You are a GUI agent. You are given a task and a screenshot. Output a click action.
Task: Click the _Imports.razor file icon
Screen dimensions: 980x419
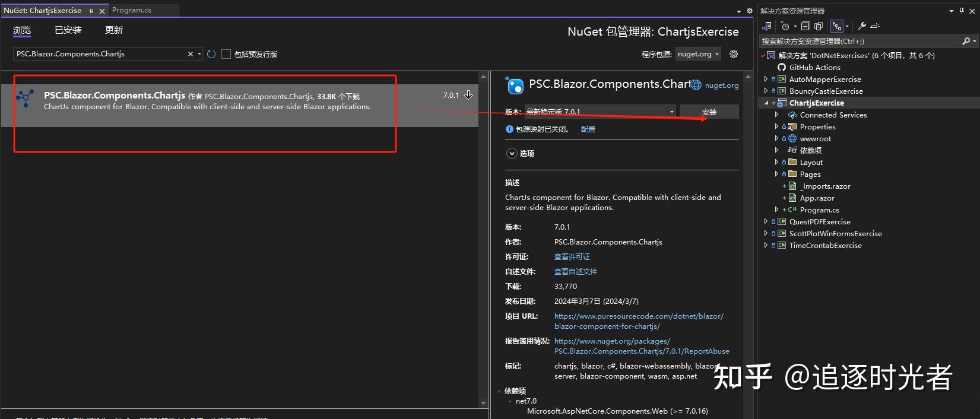792,186
